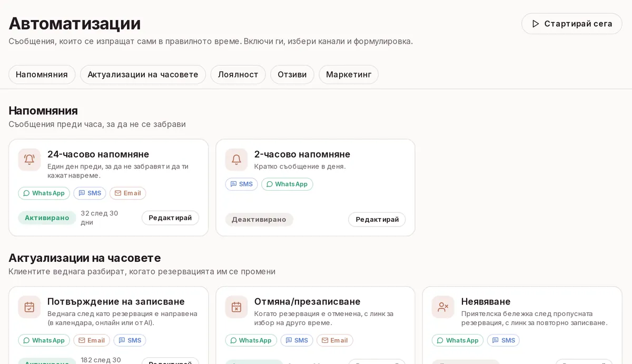Screen dimensions: 632x364
Task: Click the Неявяване card title
Action: pyautogui.click(x=486, y=302)
